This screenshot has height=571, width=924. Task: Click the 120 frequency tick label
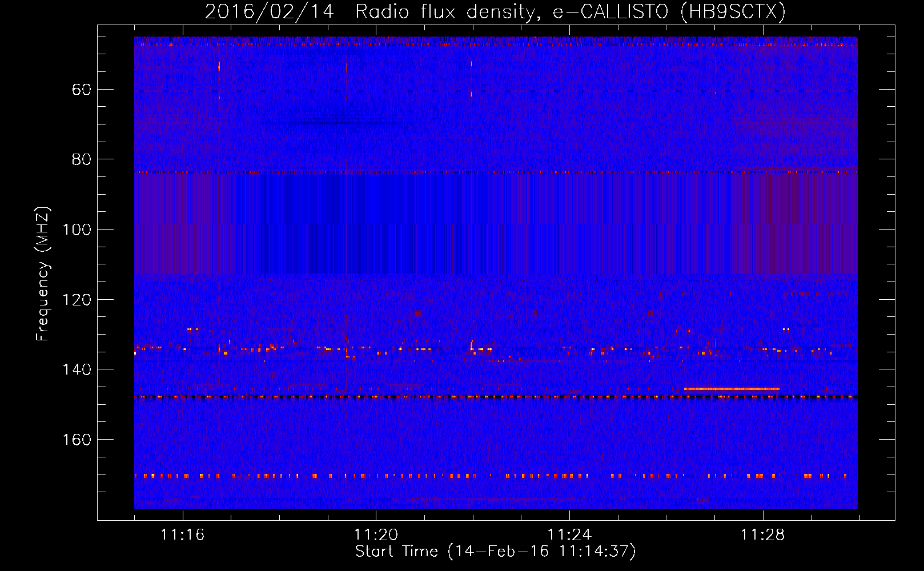[x=77, y=300]
